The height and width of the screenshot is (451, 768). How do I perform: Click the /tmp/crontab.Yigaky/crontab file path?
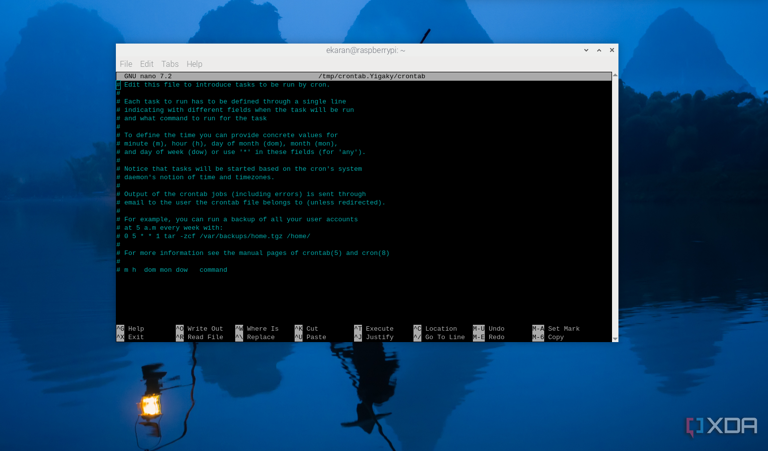pos(372,76)
